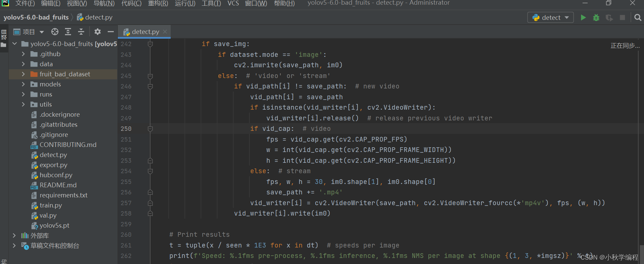The image size is (644, 264).
Task: Fold else block at line 245
Action: click(150, 76)
